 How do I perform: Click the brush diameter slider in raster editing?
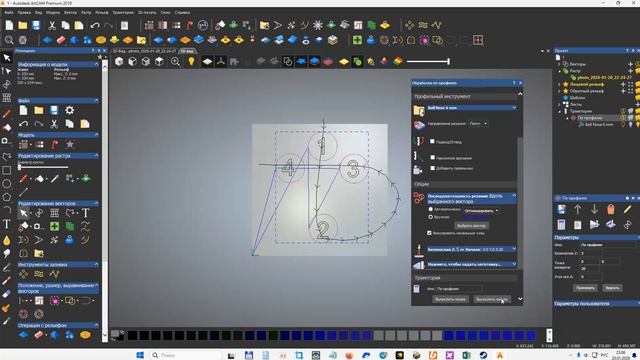[43, 167]
